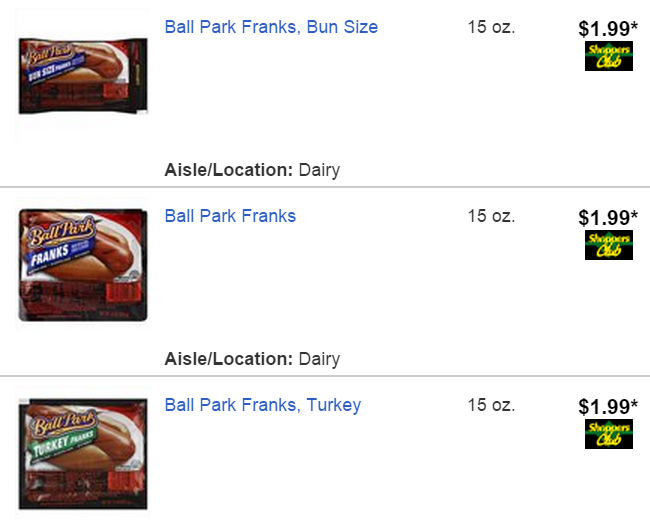The width and height of the screenshot is (650, 522).
Task: Click the Dairy location text for Bun Size franks
Action: (x=318, y=170)
